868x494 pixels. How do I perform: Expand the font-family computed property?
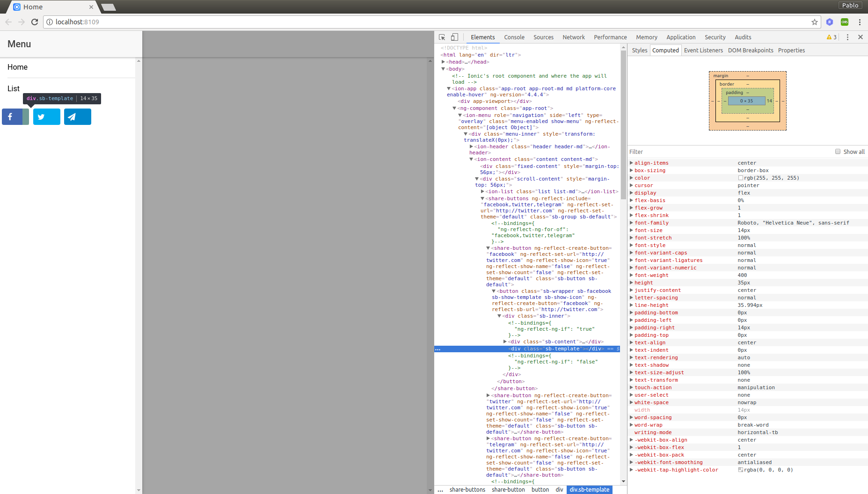point(631,223)
